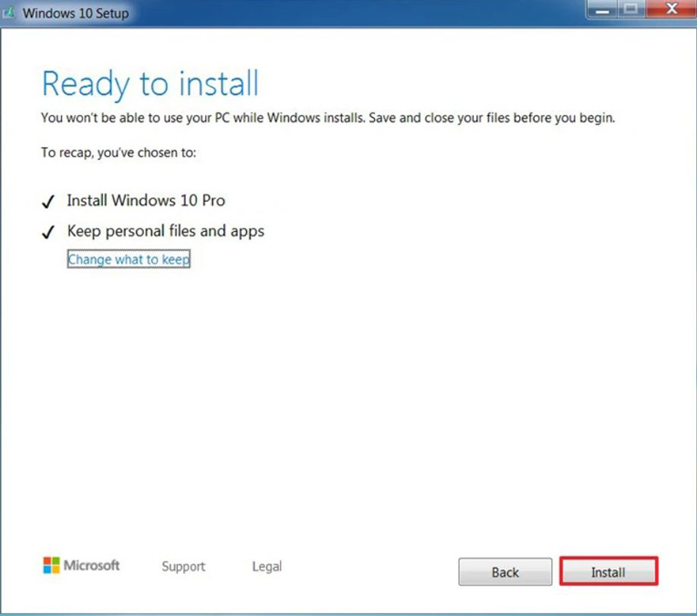Click the Windows 10 Setup title bar icon
The width and height of the screenshot is (697, 616).
[x=9, y=13]
